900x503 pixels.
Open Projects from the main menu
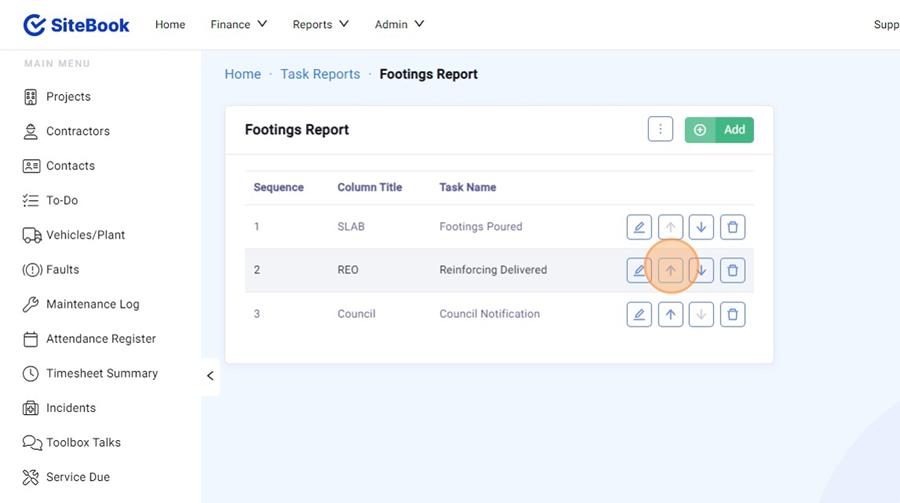pos(68,97)
